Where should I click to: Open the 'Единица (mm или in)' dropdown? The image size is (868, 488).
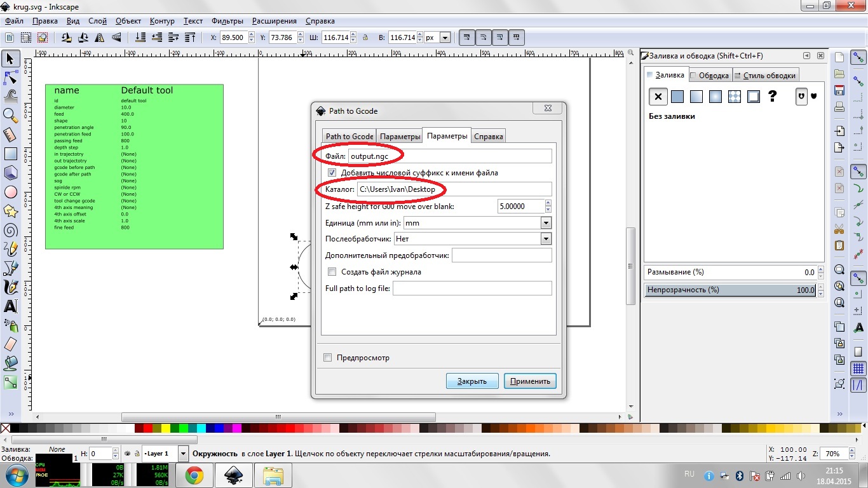point(546,223)
